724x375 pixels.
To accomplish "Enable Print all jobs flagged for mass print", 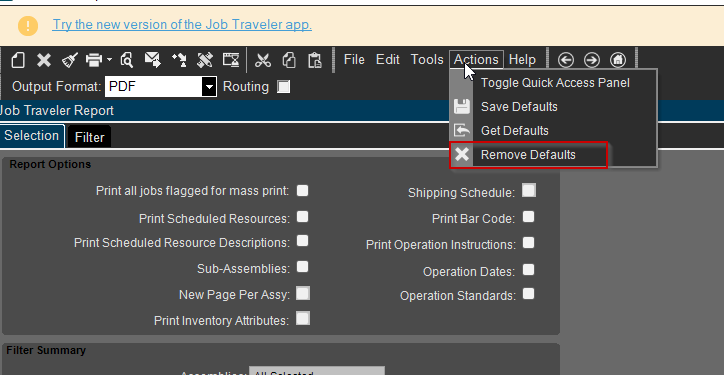I will [302, 191].
